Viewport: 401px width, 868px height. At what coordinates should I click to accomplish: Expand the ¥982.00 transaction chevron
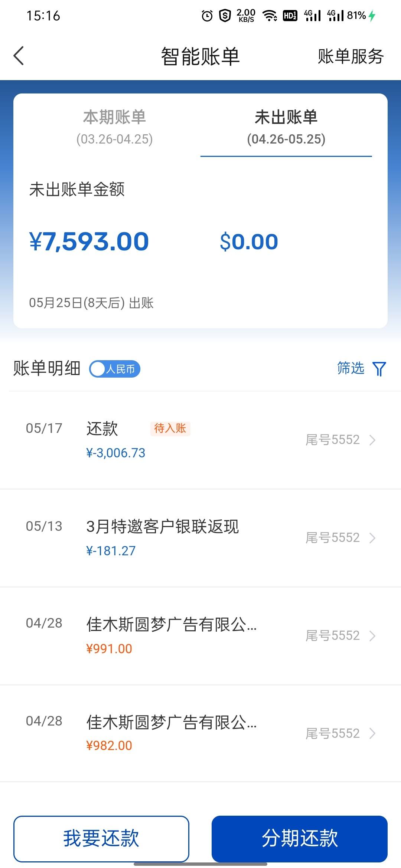pyautogui.click(x=372, y=733)
